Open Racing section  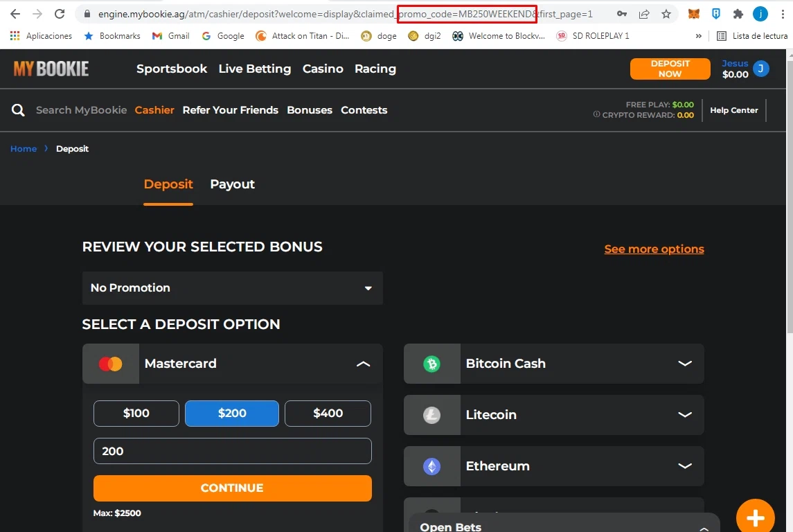[375, 69]
